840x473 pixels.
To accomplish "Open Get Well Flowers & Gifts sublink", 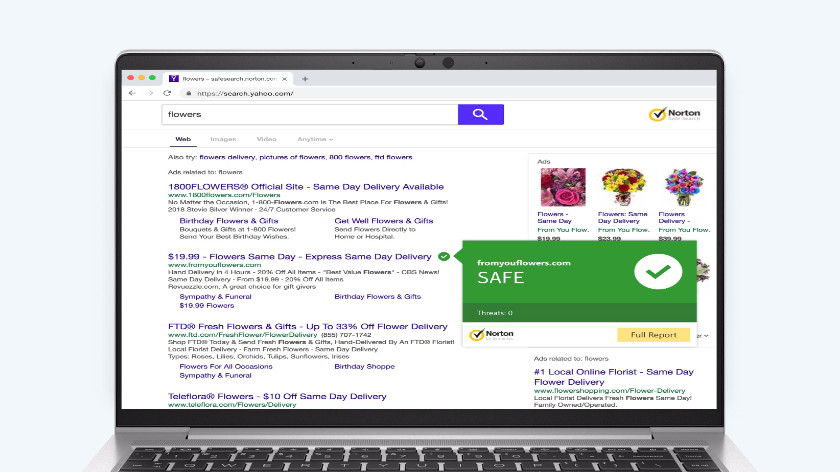I will 384,221.
